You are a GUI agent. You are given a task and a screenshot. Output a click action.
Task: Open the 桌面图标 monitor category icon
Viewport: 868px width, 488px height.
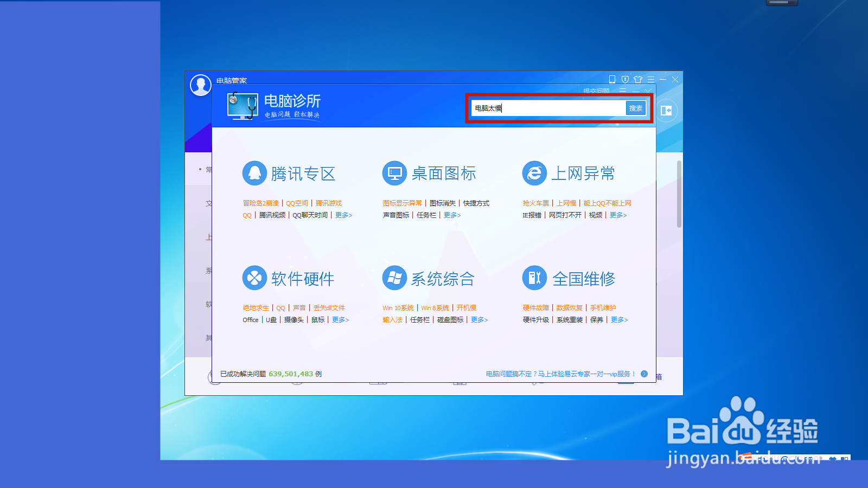394,174
